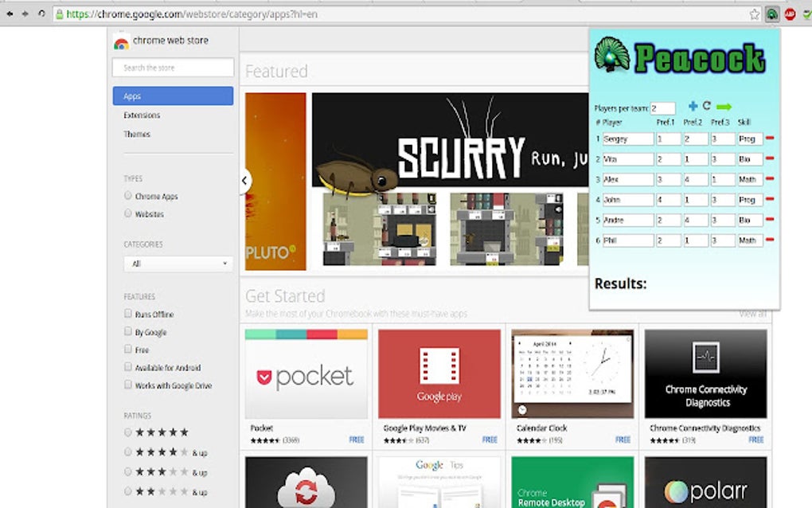
Task: Open Chrome Connectivity Diagnostics title link
Action: point(705,428)
